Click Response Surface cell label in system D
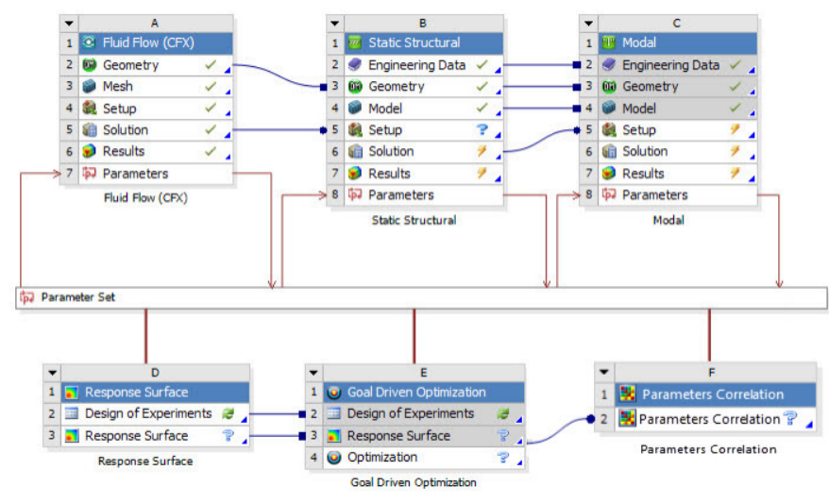 point(136,436)
